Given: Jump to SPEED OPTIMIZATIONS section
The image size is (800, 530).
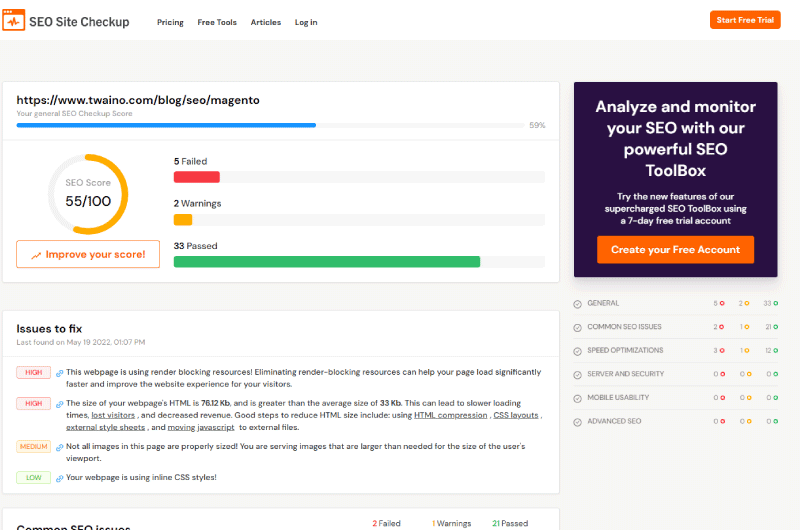Looking at the screenshot, I should [x=625, y=350].
